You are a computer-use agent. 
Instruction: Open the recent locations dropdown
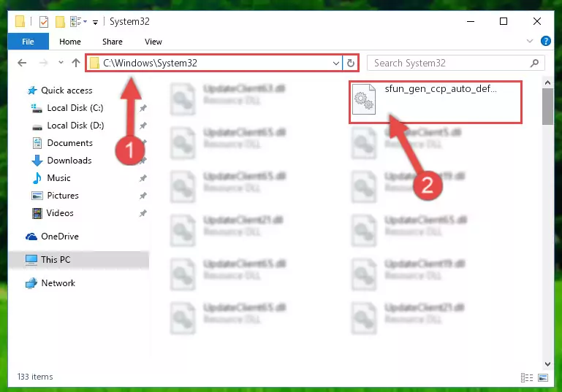pyautogui.click(x=61, y=63)
